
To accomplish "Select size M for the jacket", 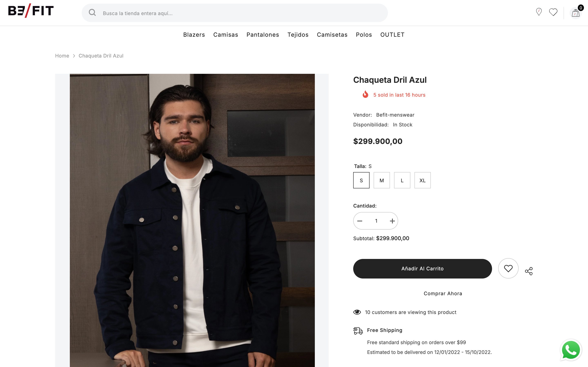I will click(x=382, y=180).
